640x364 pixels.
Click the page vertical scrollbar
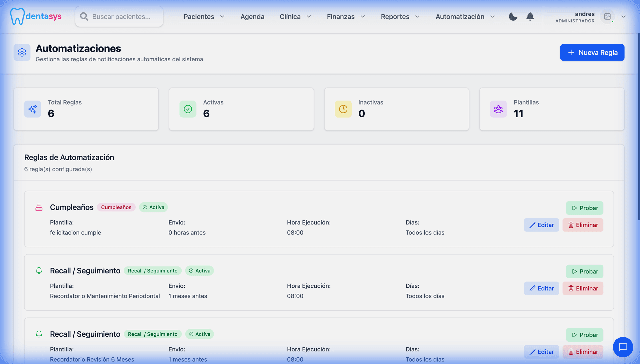click(x=638, y=127)
